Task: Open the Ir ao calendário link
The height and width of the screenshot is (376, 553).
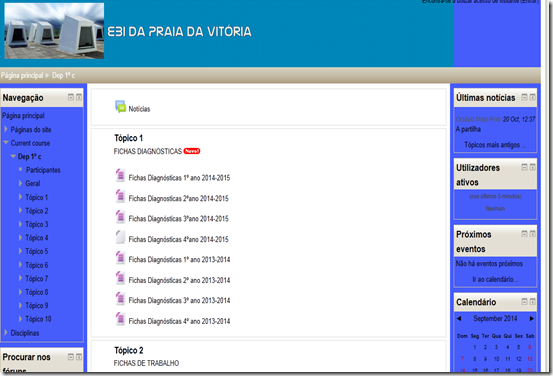Action: pos(495,279)
